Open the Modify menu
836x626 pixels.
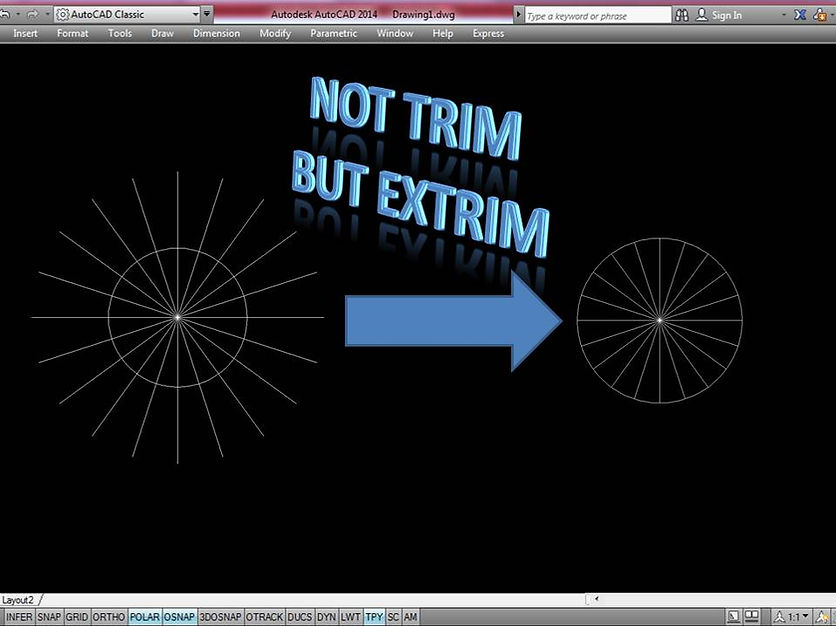(275, 34)
